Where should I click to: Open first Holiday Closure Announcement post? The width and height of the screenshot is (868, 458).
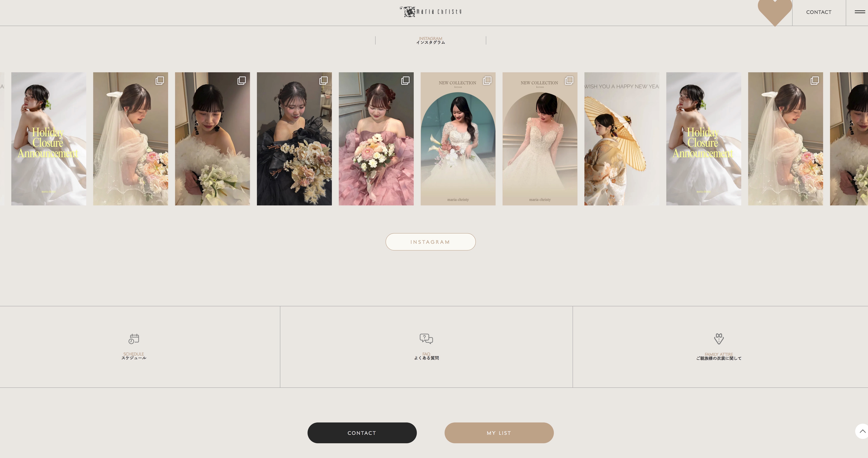coord(49,139)
